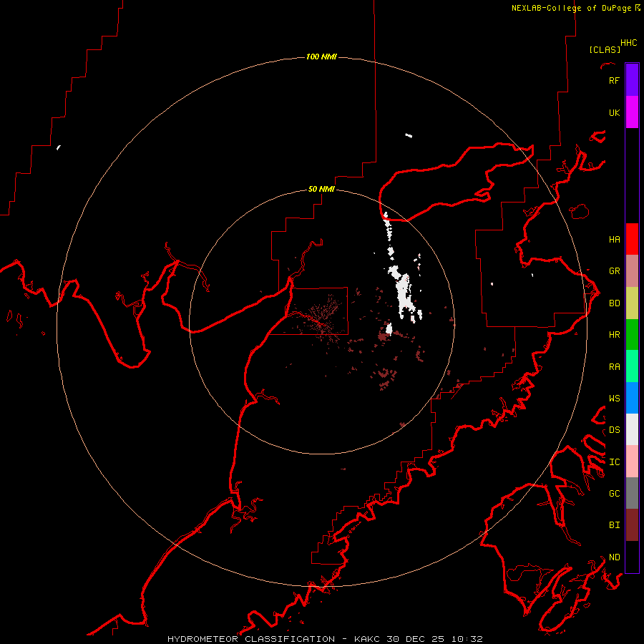
Task: Click the "RF" legend label
Action: (x=614, y=80)
